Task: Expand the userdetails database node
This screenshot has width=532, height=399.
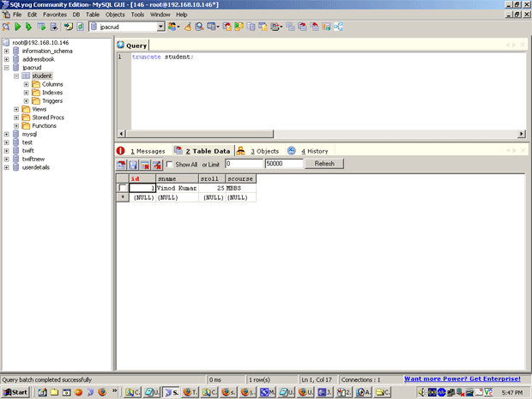Action: click(x=7, y=167)
